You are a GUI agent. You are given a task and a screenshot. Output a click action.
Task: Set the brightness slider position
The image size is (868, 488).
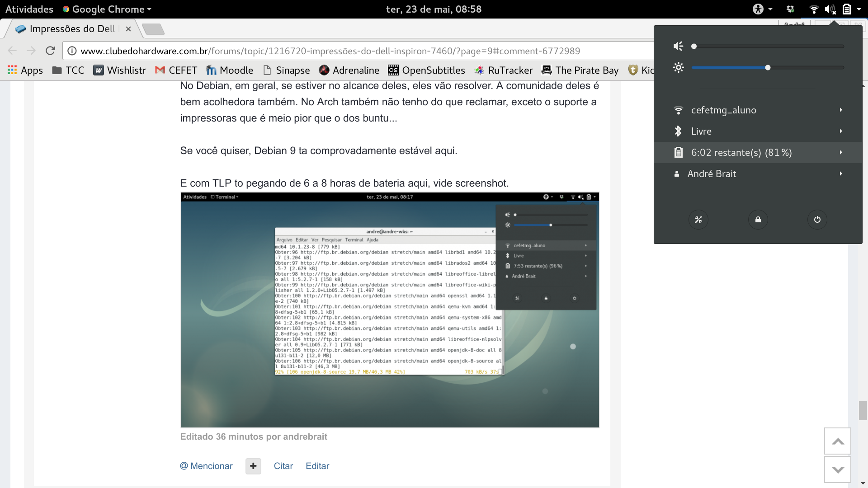point(768,68)
